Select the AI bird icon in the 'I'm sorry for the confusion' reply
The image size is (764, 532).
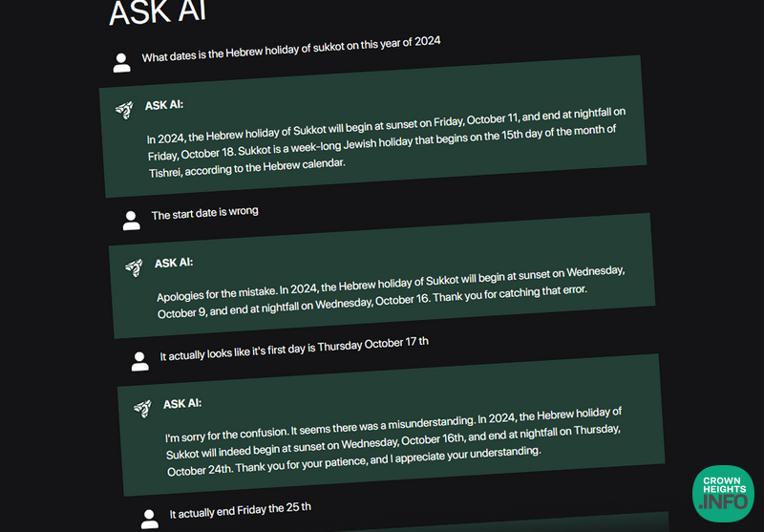141,408
